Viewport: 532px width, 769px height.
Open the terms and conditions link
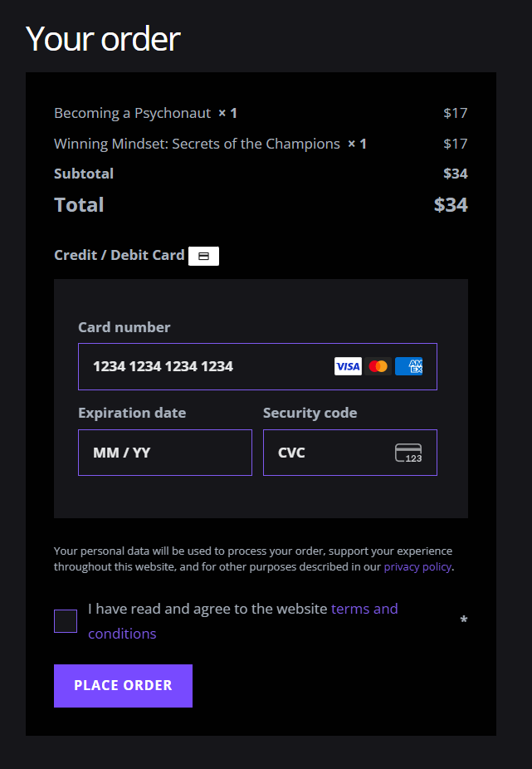242,621
